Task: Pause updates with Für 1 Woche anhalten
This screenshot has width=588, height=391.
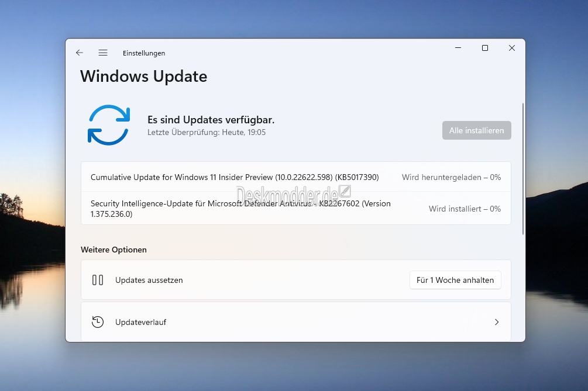Action: tap(455, 280)
